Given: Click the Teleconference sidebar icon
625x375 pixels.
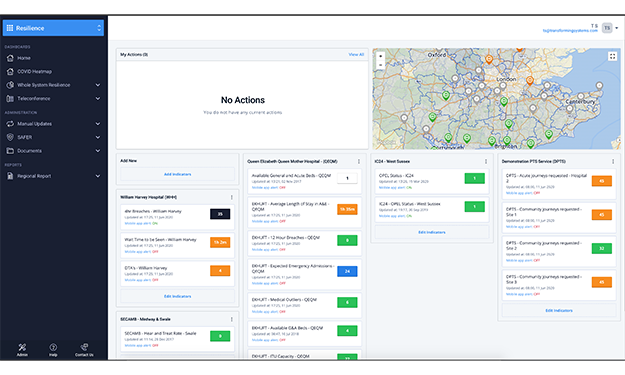Looking at the screenshot, I should tap(10, 98).
